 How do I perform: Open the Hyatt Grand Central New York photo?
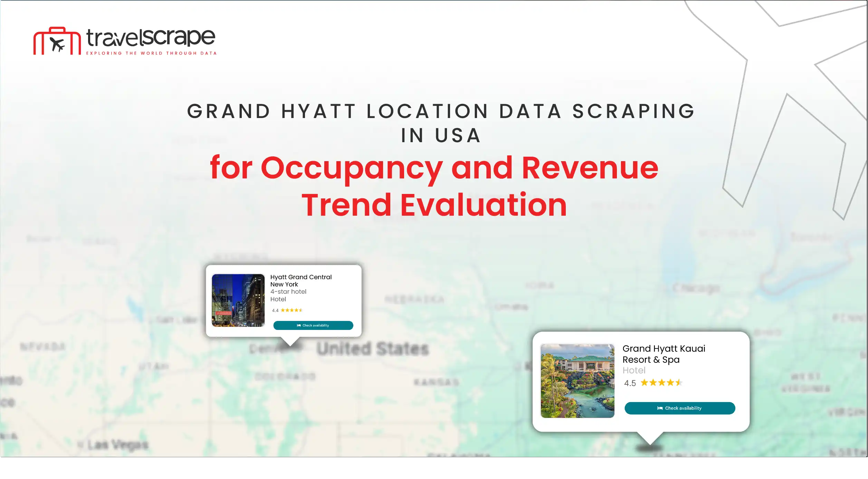click(x=238, y=300)
